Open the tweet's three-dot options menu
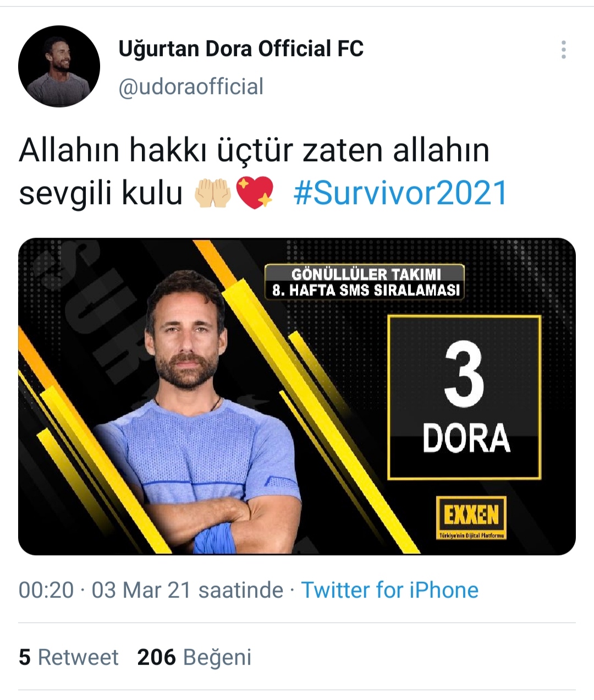Screen dimensions: 594x700 563,50
